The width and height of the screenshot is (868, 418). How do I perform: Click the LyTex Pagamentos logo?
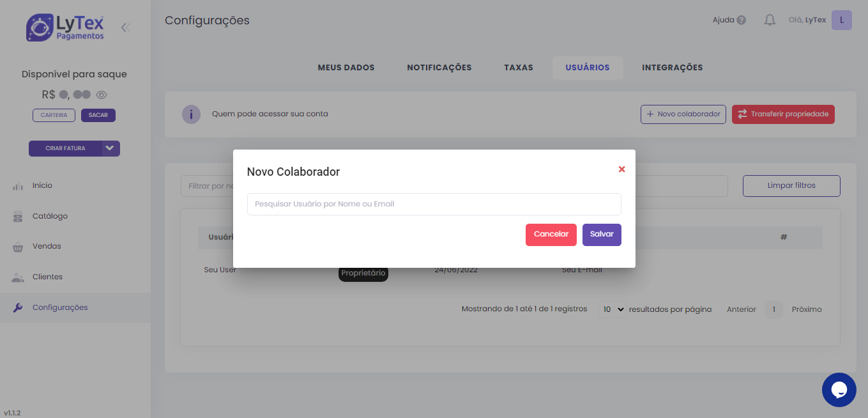coord(65,28)
